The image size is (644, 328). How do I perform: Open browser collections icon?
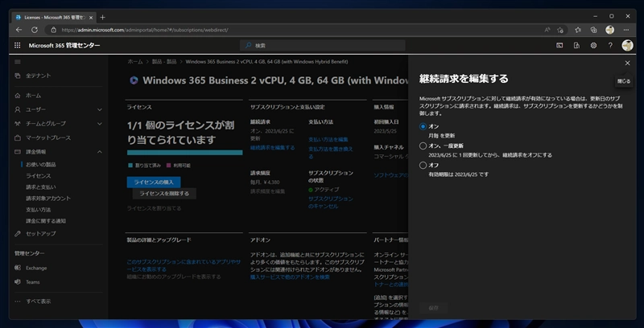[x=593, y=30]
